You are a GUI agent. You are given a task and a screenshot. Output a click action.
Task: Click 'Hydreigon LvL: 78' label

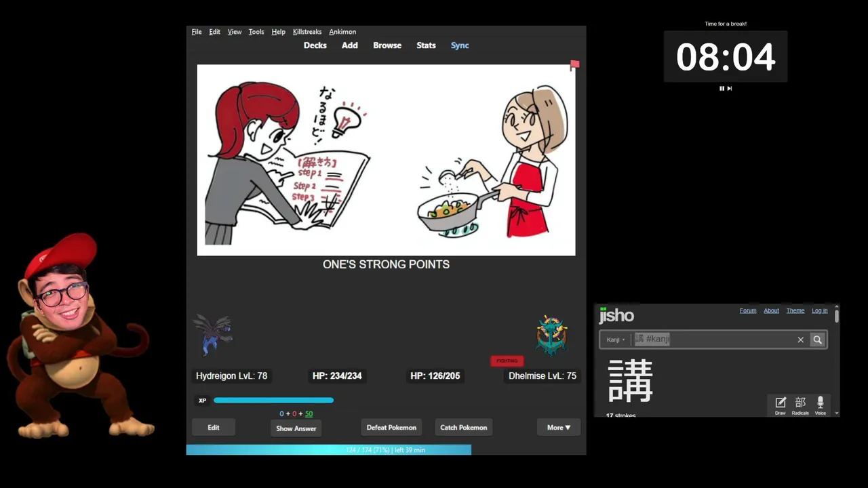pos(231,375)
